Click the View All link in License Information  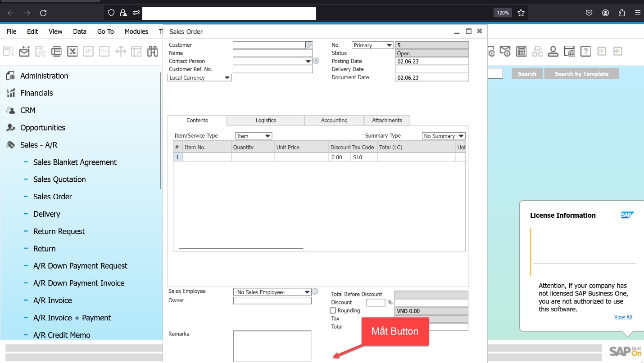[x=623, y=317]
